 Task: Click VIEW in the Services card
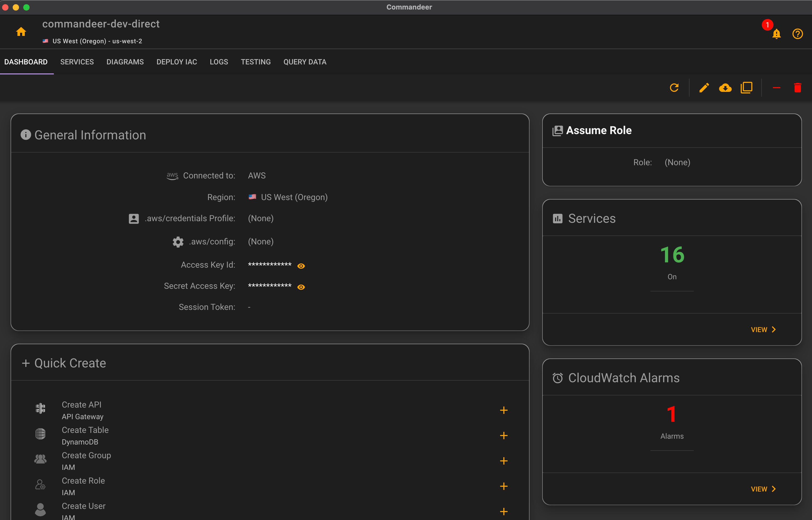(x=763, y=330)
